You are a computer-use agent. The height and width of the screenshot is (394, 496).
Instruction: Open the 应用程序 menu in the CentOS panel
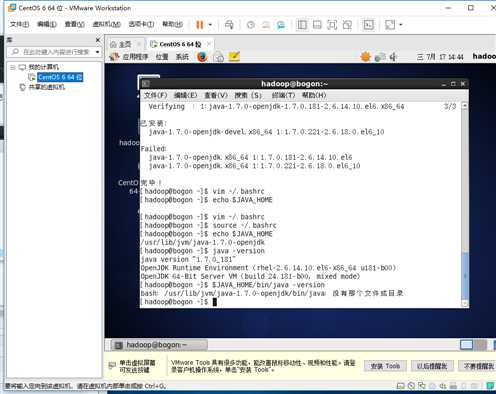pos(135,57)
